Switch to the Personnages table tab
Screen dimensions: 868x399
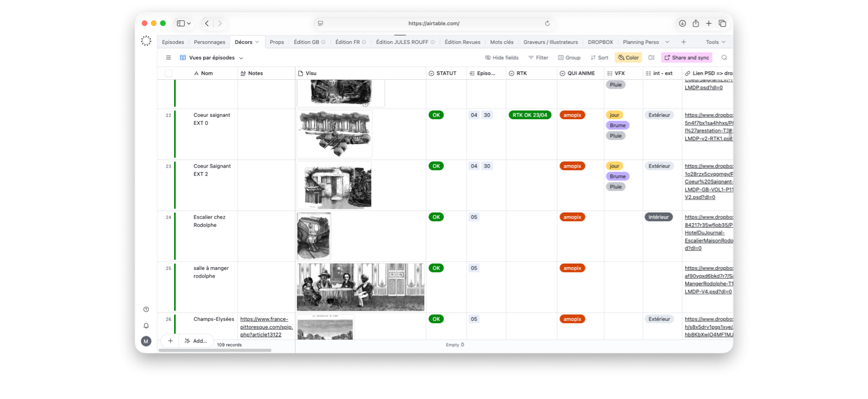click(209, 42)
